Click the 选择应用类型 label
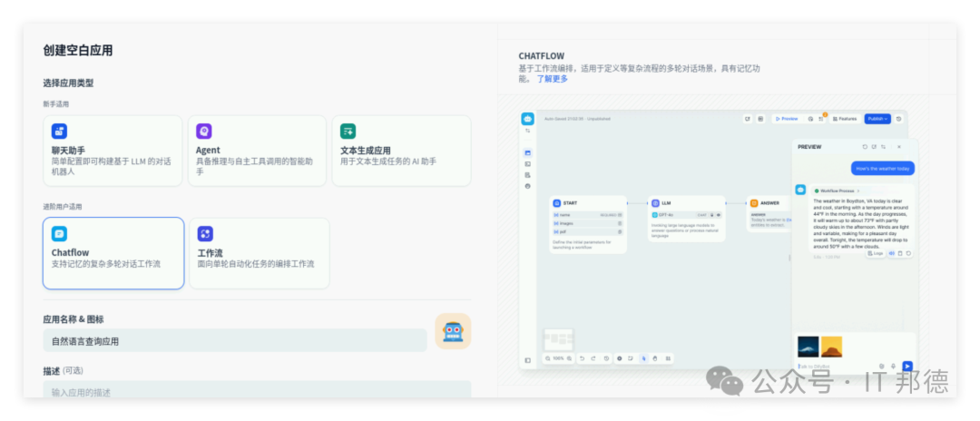Viewport: 980px width, 421px height. (x=68, y=83)
